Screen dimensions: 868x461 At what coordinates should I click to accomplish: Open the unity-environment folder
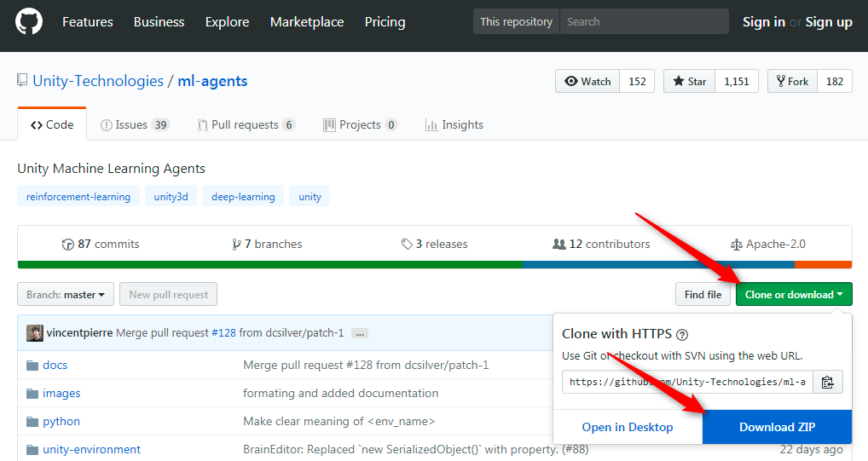[91, 449]
